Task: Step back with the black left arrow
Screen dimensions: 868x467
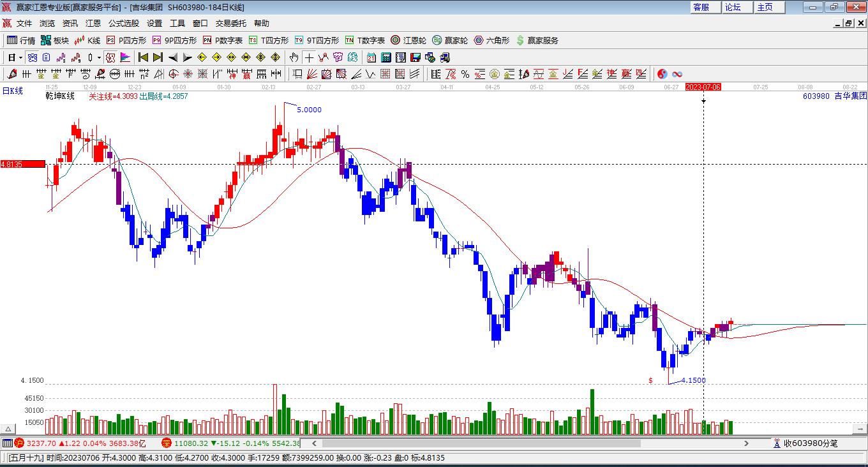Action: coord(172,57)
